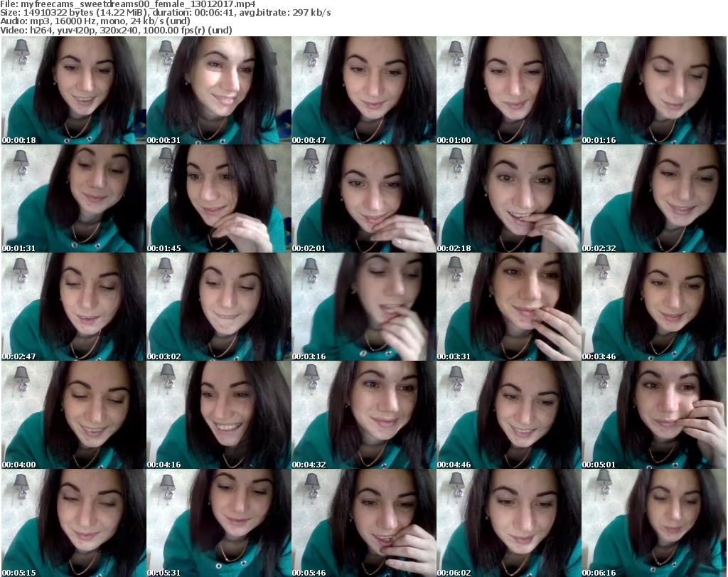Select the frame captured at 00:02:32
The width and height of the screenshot is (728, 577).
point(654,198)
